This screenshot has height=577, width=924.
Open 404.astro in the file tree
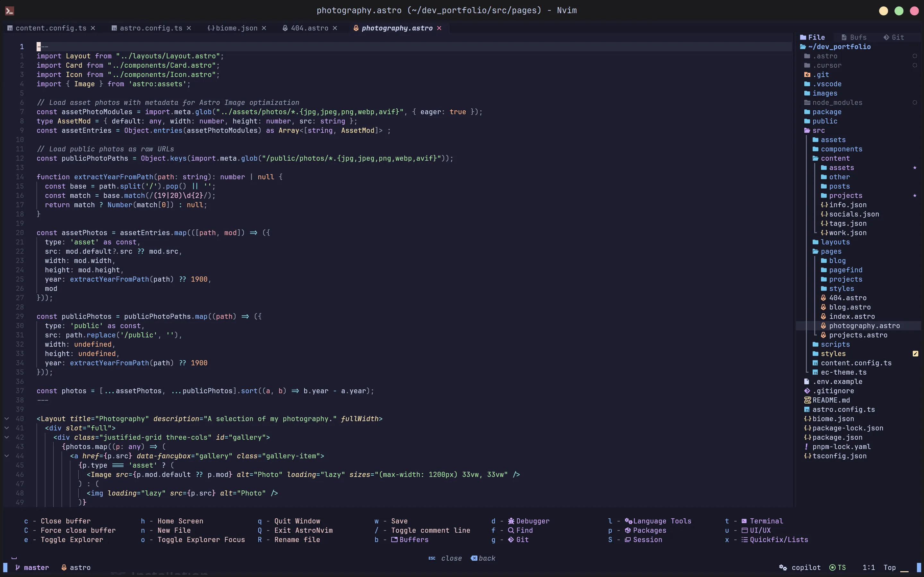point(844,298)
